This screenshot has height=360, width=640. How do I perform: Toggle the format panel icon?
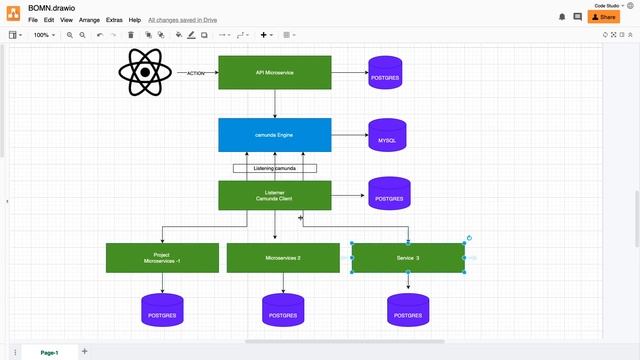click(x=622, y=35)
